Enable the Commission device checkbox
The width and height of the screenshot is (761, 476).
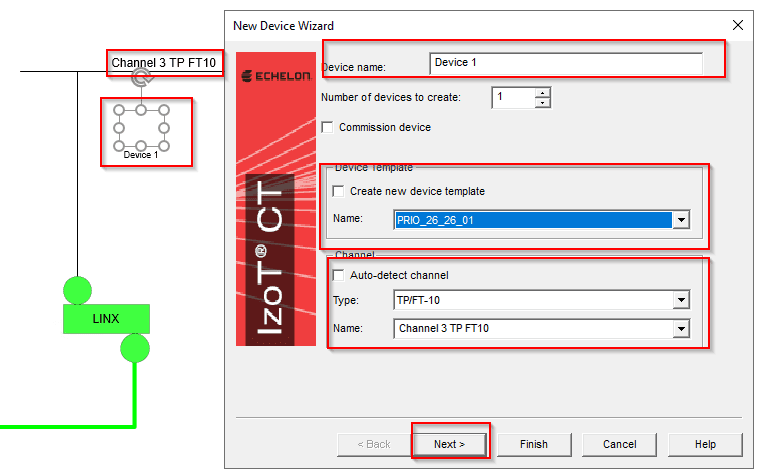328,128
